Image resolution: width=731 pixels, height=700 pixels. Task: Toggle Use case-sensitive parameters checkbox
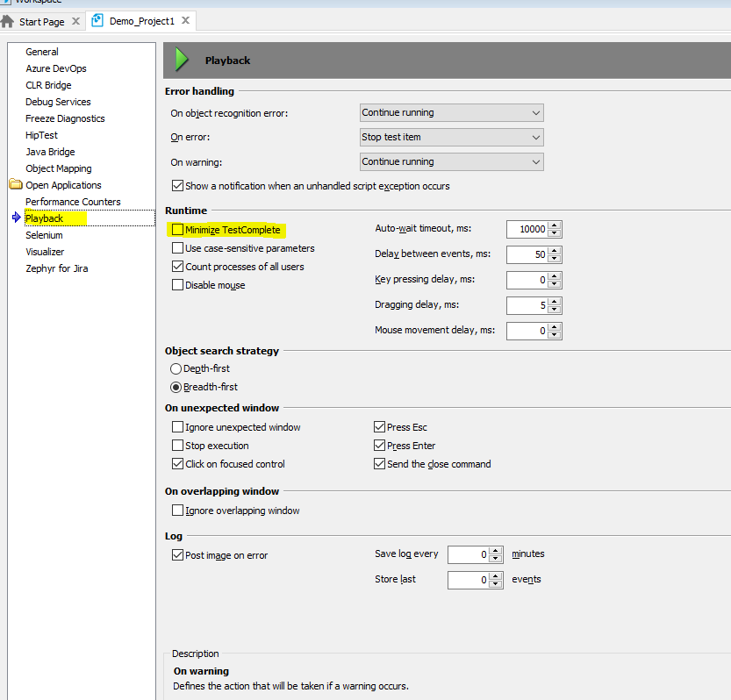click(178, 248)
